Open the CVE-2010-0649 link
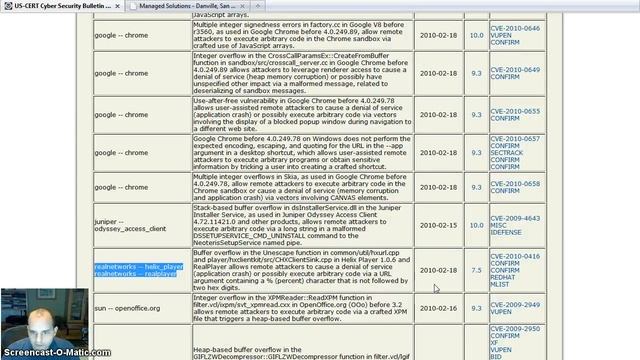Image resolution: width=640 pixels, height=360 pixels. 515,70
